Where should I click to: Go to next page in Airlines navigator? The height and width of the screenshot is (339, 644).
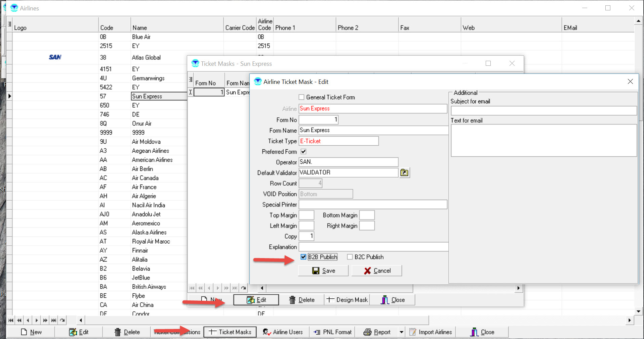[x=45, y=320]
